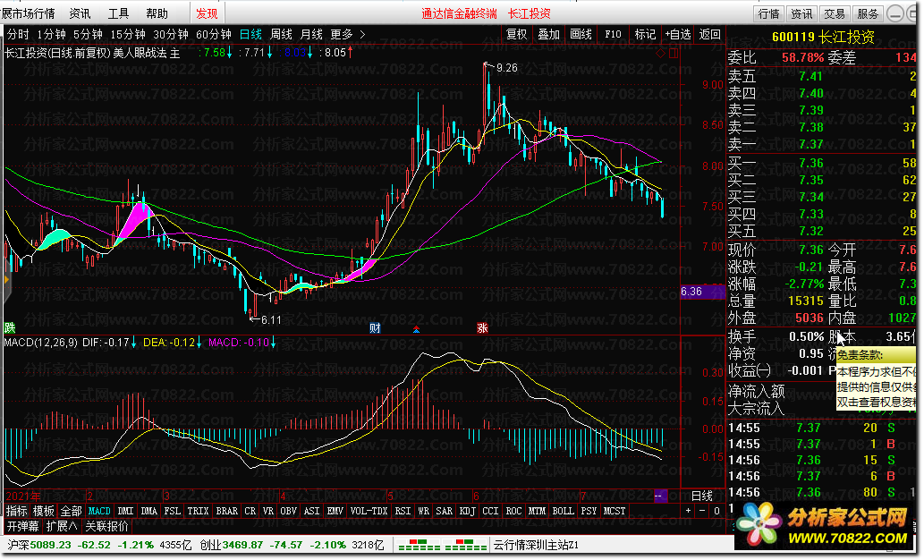Click the 创业 index value 3469.87
Viewport: 924px width, 560px height.
click(x=242, y=545)
